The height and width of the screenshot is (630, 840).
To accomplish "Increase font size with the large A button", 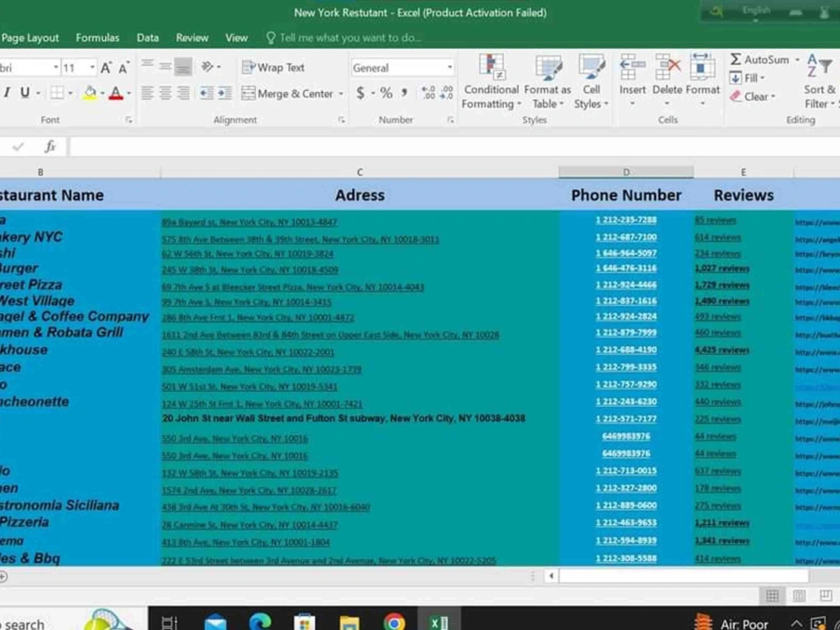I will pyautogui.click(x=106, y=67).
